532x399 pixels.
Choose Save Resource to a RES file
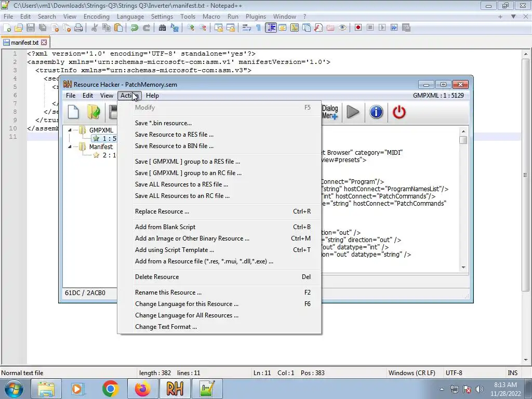tap(220, 135)
